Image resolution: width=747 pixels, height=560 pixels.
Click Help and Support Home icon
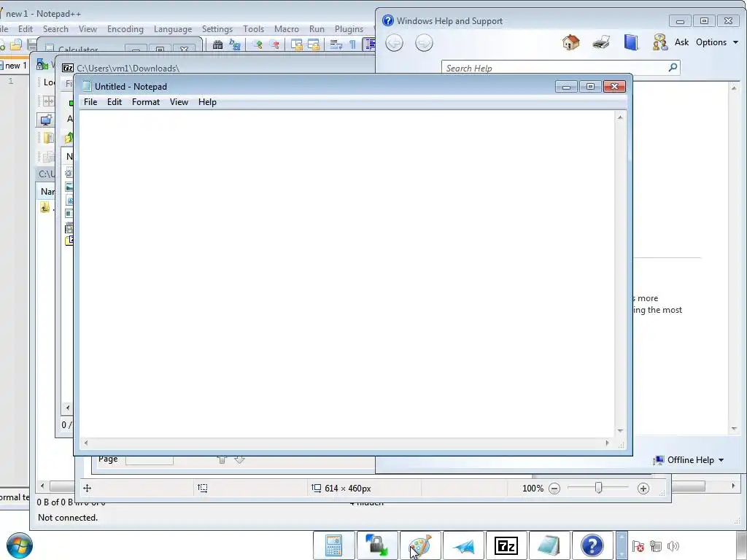pyautogui.click(x=570, y=42)
